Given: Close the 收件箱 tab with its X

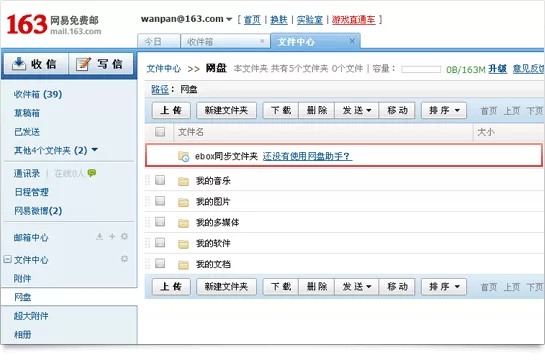Looking at the screenshot, I should pos(262,41).
